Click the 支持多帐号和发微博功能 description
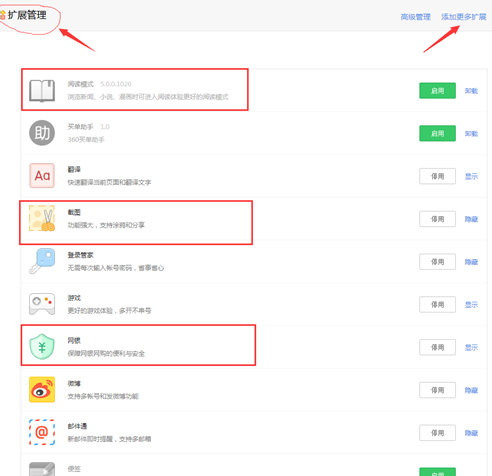The height and width of the screenshot is (476, 492). [x=103, y=396]
